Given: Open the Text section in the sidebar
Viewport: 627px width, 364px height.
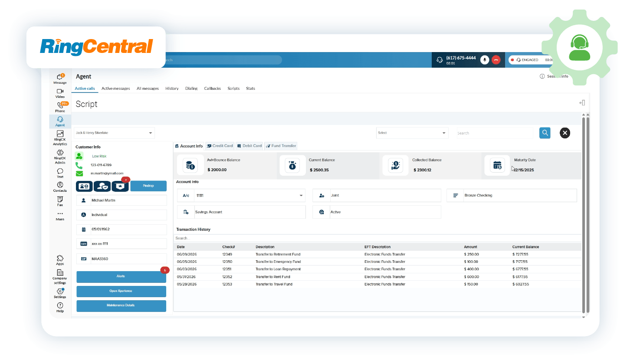Looking at the screenshot, I should 60,173.
